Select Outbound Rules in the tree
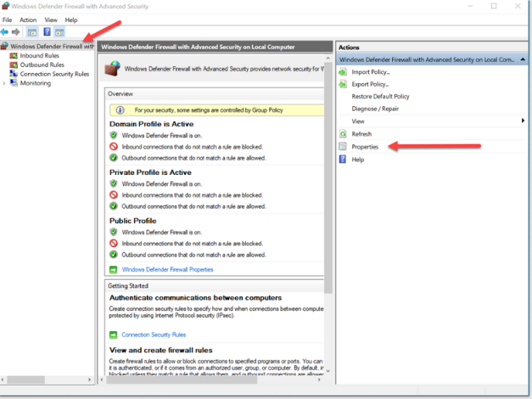 click(42, 65)
